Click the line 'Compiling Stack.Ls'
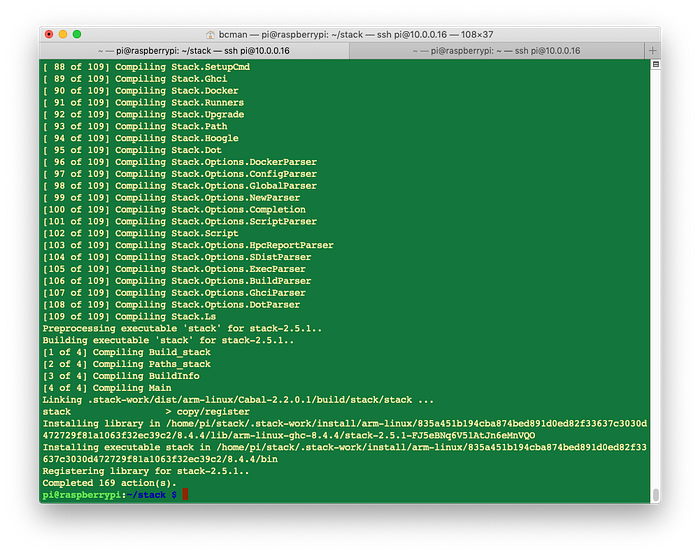The image size is (700, 555). [x=129, y=317]
